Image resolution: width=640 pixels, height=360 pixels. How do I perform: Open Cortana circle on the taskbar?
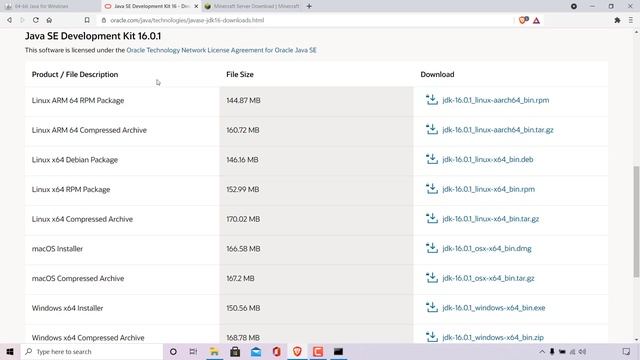[x=173, y=351]
